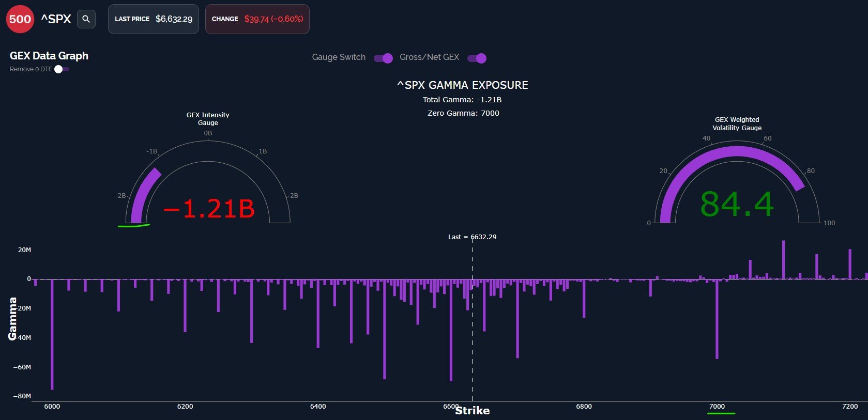The height and width of the screenshot is (420, 868).
Task: Click the -2B tick on intensity gauge
Action: [120, 196]
